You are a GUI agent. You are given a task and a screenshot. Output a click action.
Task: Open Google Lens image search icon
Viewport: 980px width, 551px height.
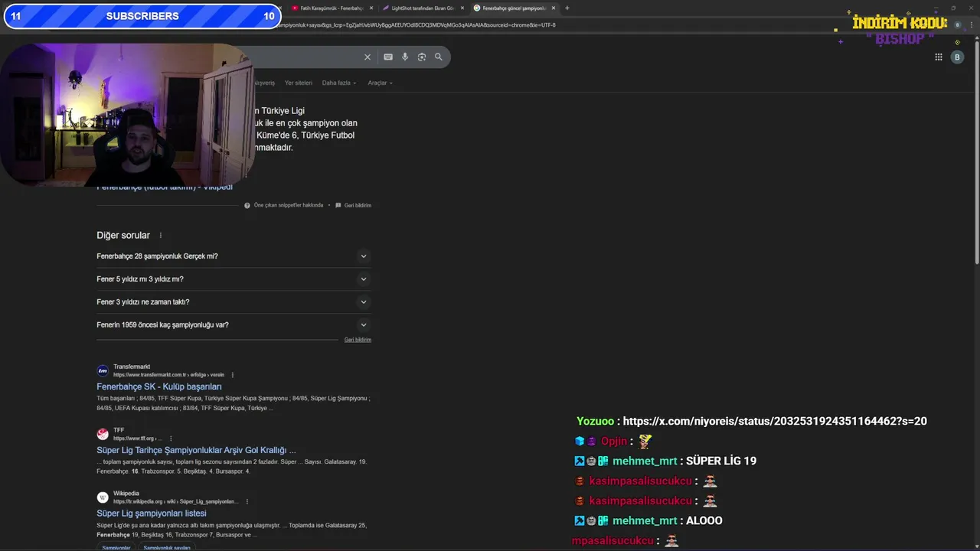(422, 57)
